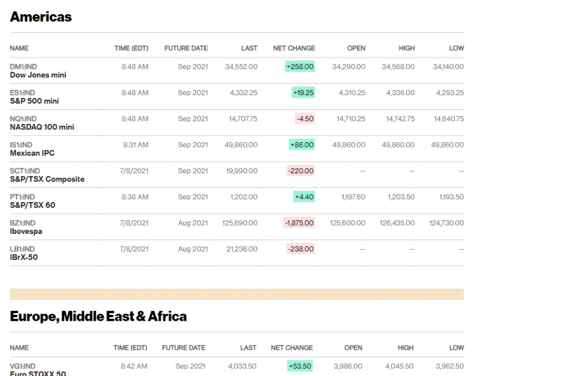Click Ibovespa high value 126,435.00

[397, 223]
